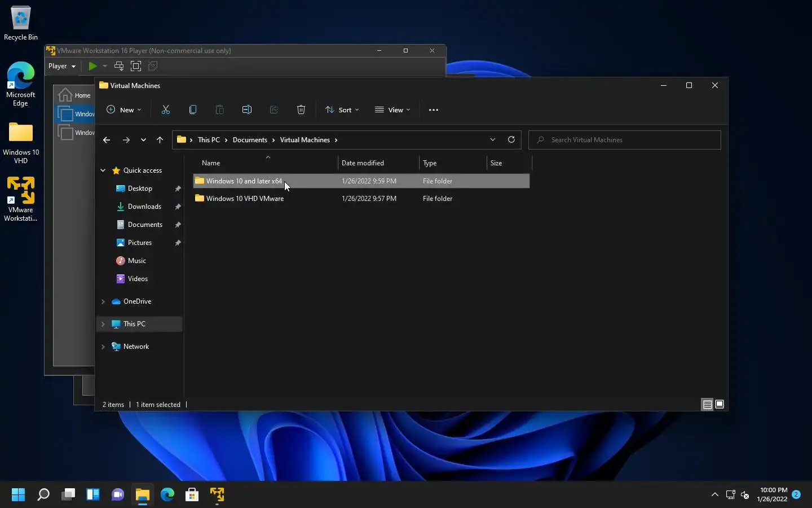Click the Documents breadcrumb segment

250,140
